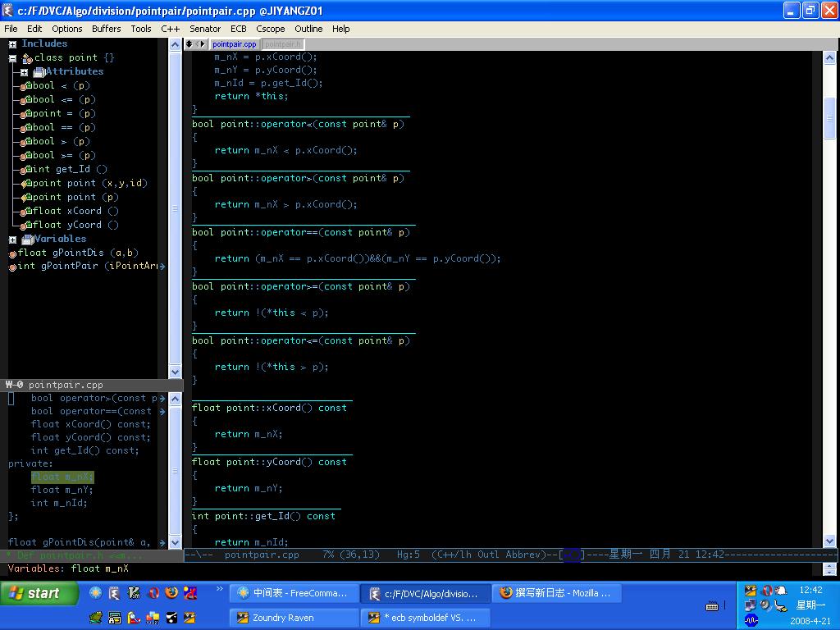Open the Options menu
The image size is (840, 630).
(67, 29)
